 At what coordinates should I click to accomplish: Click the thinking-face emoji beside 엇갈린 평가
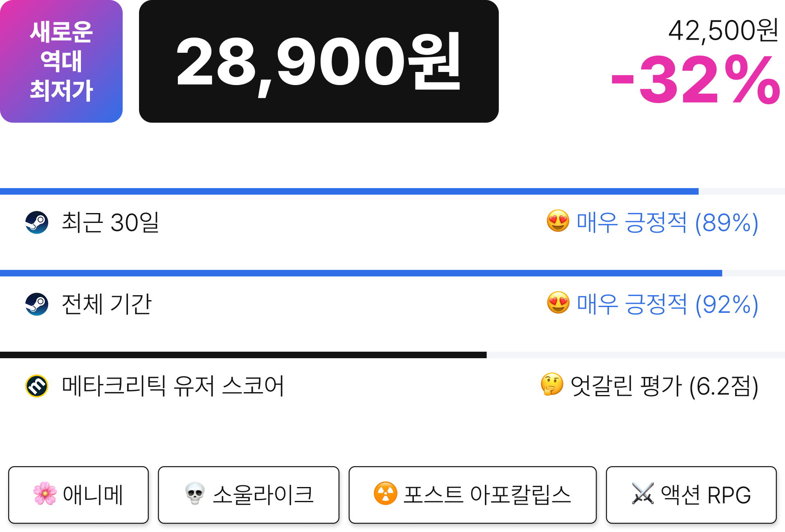click(x=552, y=384)
